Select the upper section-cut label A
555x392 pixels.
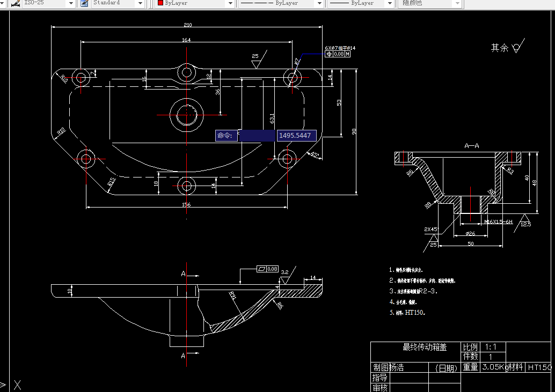point(184,273)
